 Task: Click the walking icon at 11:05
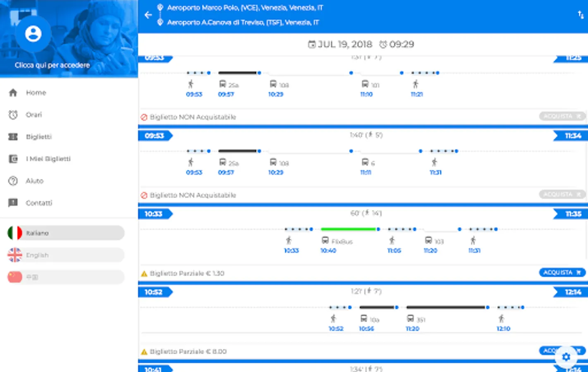pyautogui.click(x=392, y=241)
